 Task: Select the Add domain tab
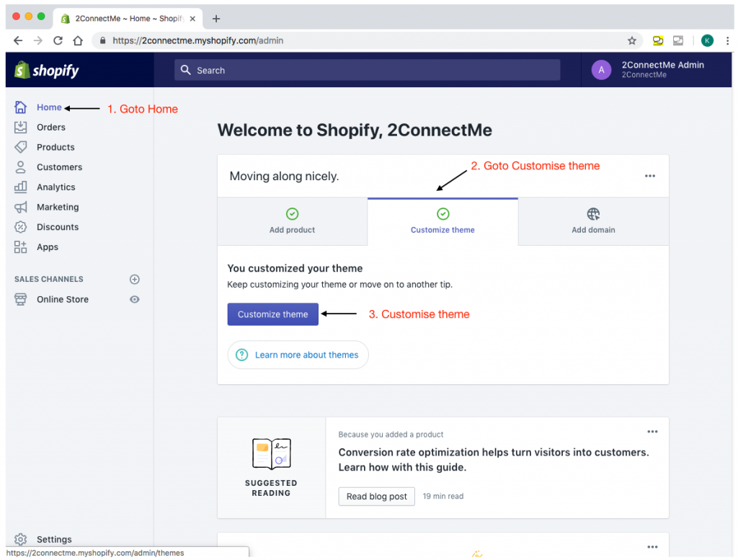point(594,221)
